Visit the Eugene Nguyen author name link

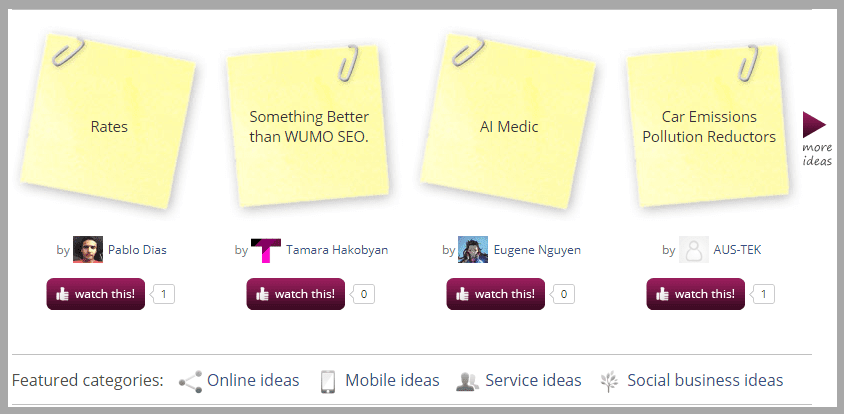[537, 250]
